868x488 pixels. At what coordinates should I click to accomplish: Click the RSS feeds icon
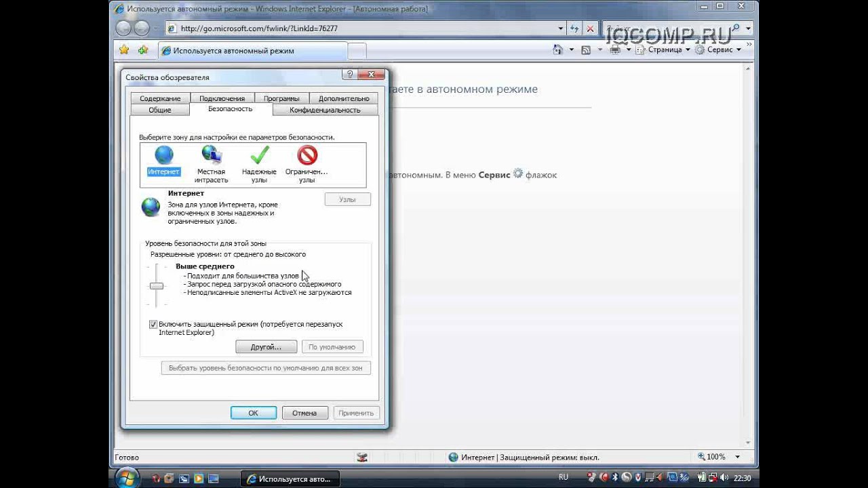pyautogui.click(x=586, y=49)
